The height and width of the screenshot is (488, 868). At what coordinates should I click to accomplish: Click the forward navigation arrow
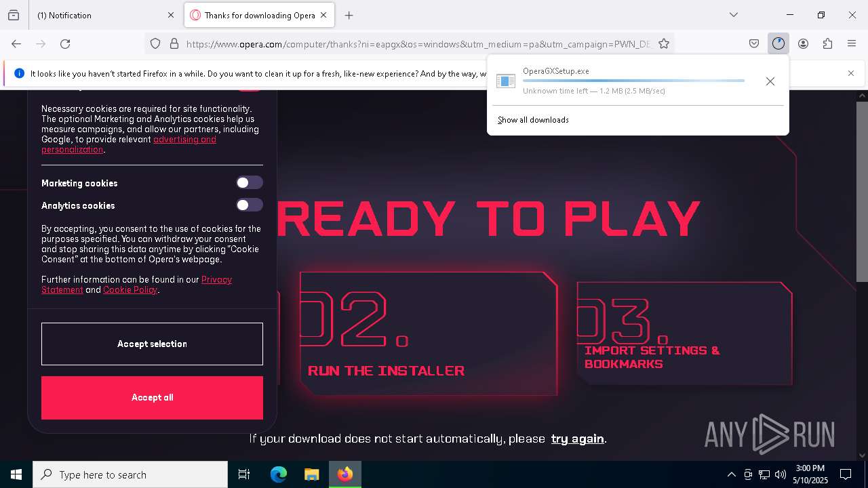tap(41, 43)
